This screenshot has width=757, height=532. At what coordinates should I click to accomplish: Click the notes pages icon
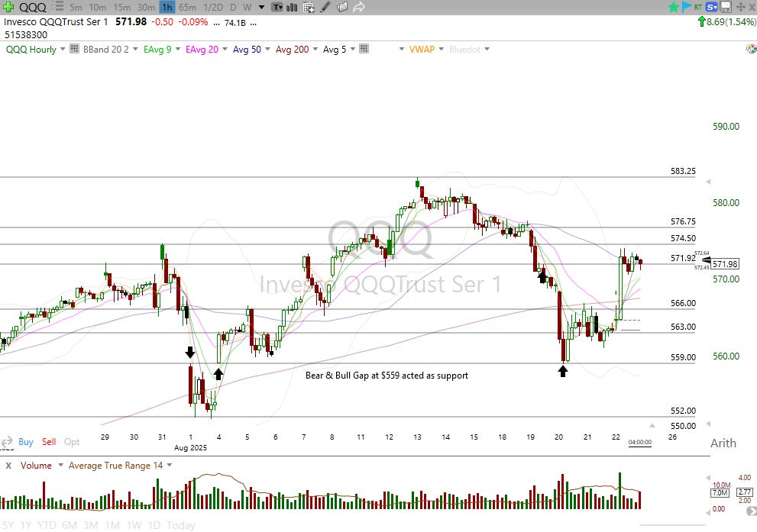[341, 7]
